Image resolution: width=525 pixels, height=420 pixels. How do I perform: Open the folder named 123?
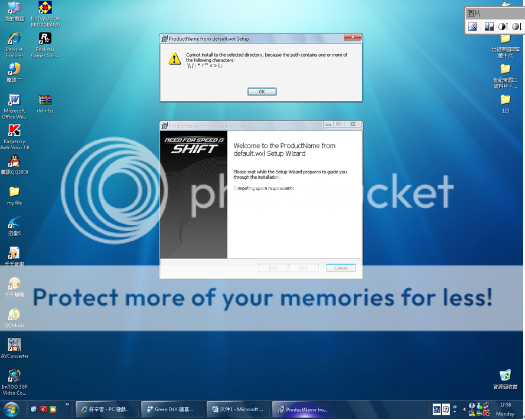pyautogui.click(x=505, y=100)
